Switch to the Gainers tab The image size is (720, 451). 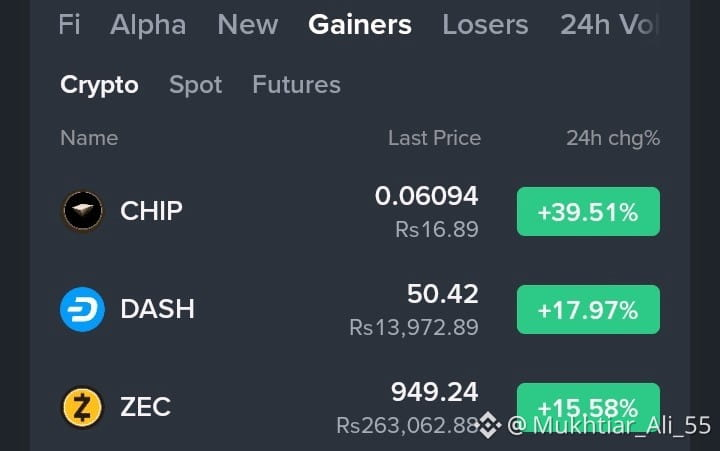tap(360, 25)
